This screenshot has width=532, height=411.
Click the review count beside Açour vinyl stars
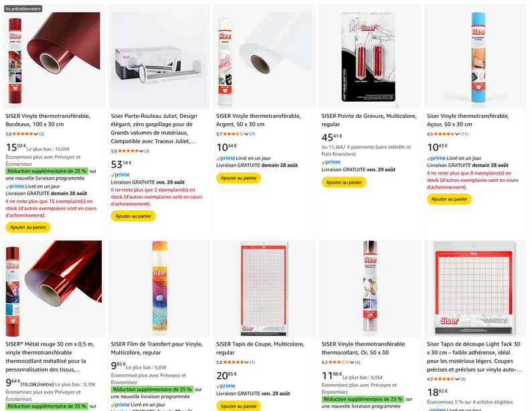(464, 134)
